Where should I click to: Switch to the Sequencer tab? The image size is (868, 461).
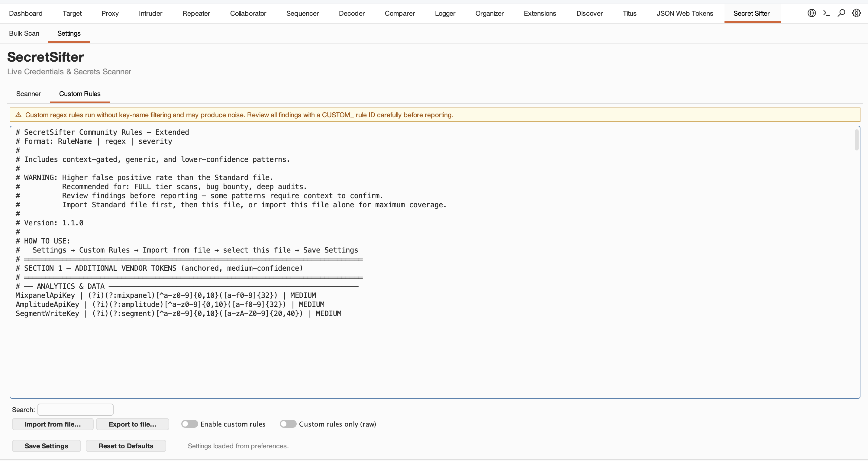(303, 13)
